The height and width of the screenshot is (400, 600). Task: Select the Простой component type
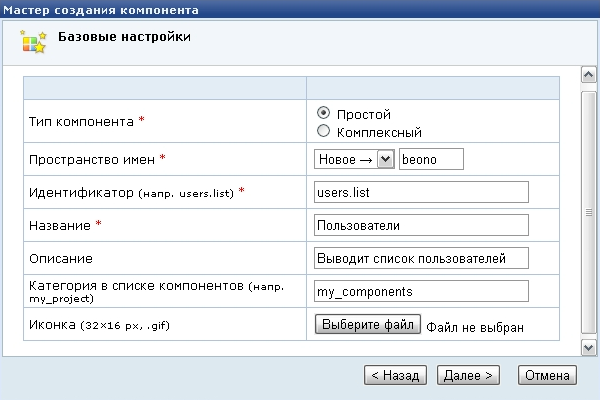323,113
